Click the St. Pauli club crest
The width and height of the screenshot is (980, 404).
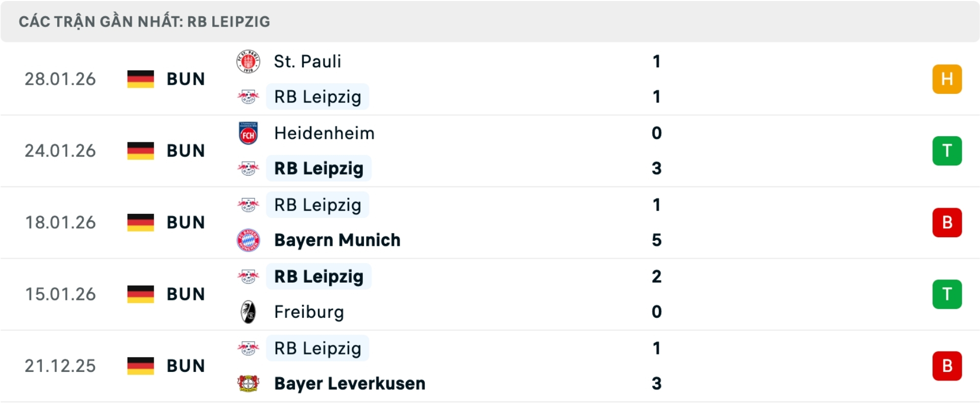point(249,61)
